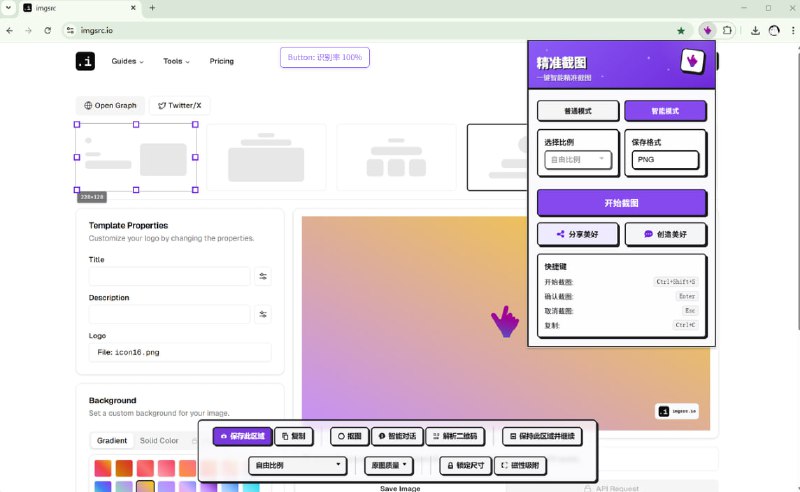Switch to the Twitter/X tab
Viewport: 800px width, 492px height.
click(x=180, y=105)
